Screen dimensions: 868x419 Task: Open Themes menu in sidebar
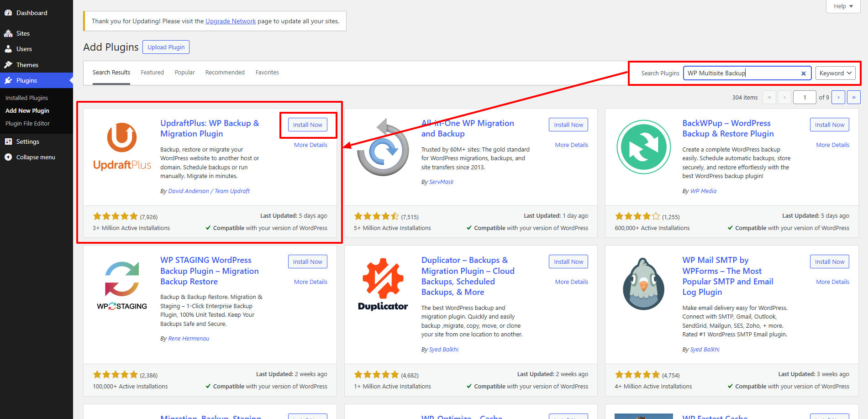click(37, 65)
